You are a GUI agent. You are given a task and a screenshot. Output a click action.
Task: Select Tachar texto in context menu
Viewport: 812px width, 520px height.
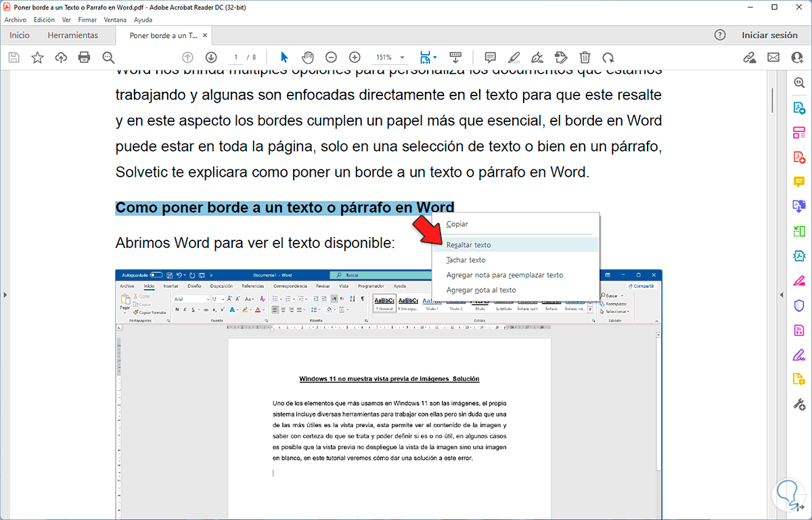pos(466,260)
